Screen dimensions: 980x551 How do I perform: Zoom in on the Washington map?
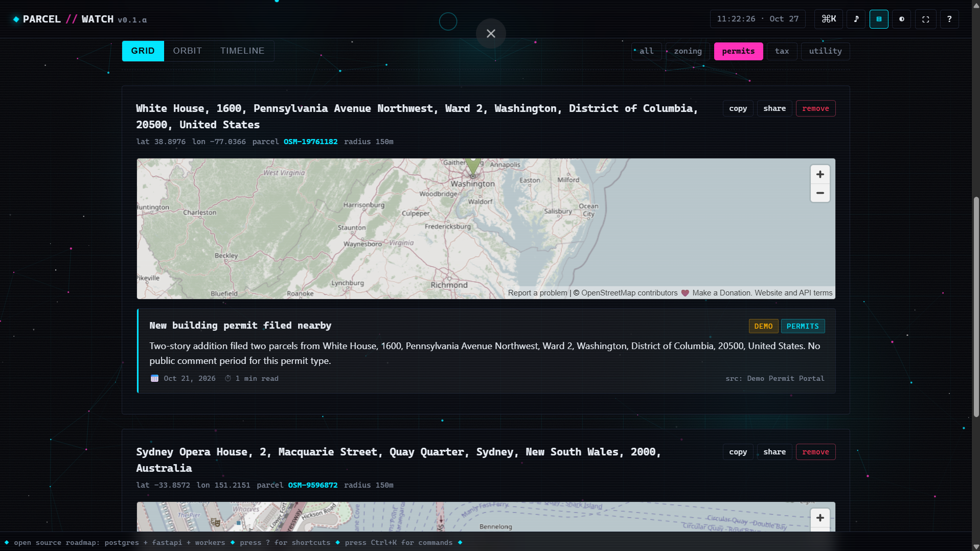pos(820,174)
